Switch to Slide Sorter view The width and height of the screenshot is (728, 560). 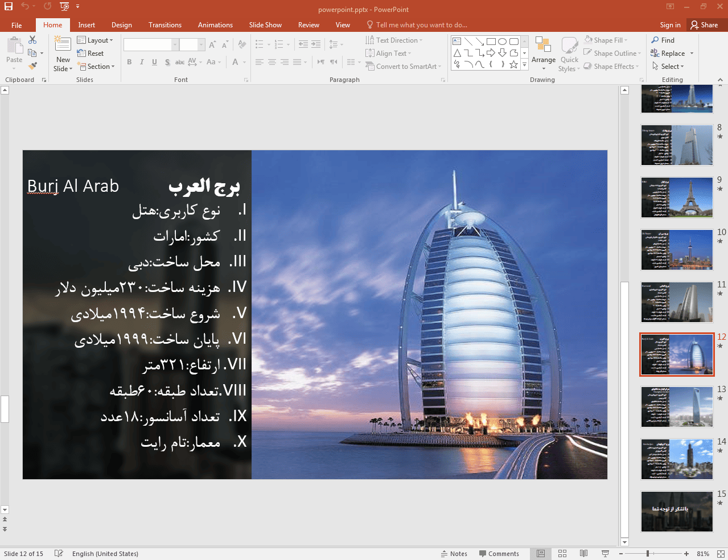coord(562,554)
